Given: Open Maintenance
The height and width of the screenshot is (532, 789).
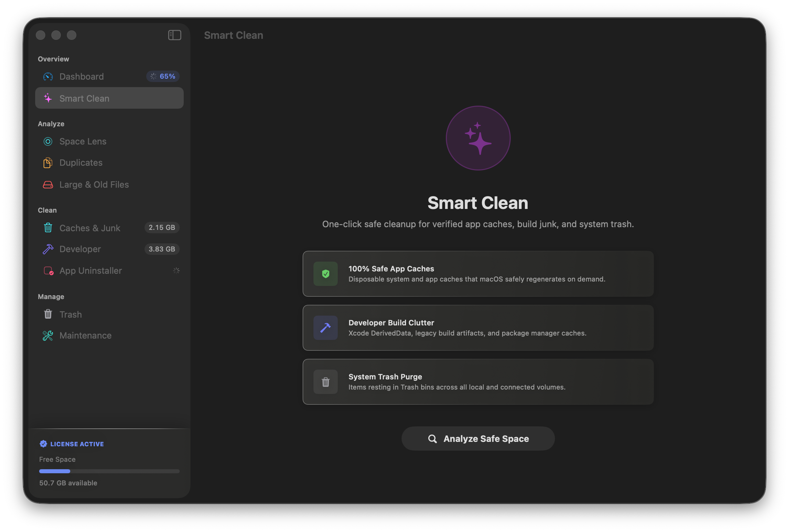Looking at the screenshot, I should (109, 336).
